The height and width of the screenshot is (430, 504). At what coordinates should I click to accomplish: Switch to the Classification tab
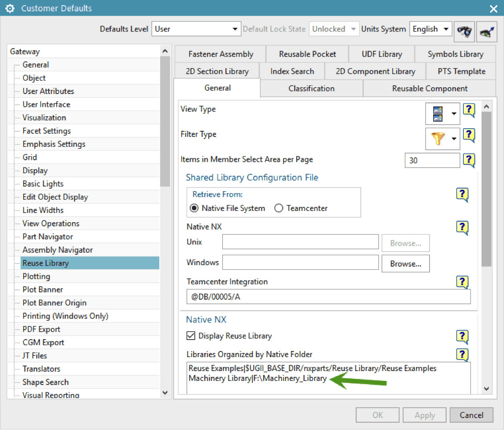tap(312, 88)
